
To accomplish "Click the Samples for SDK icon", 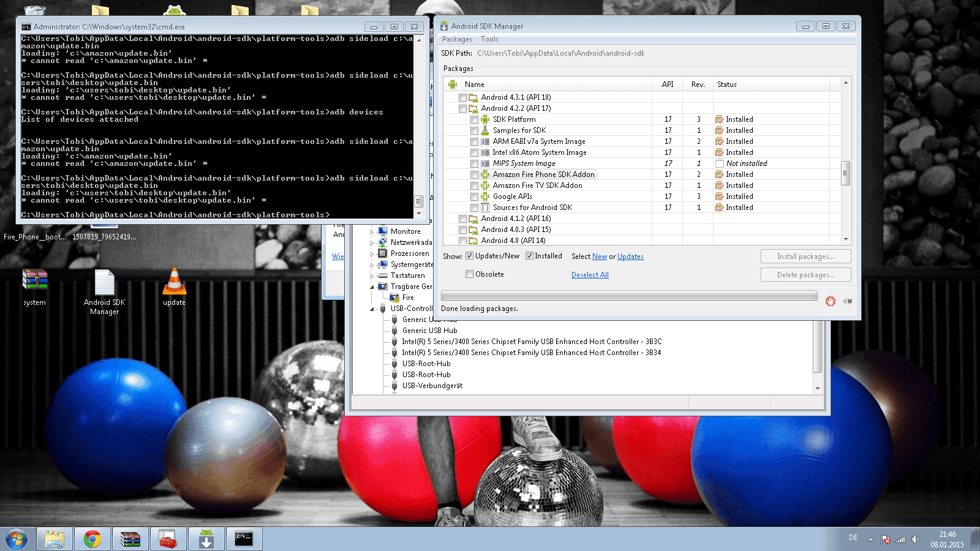I will click(485, 130).
